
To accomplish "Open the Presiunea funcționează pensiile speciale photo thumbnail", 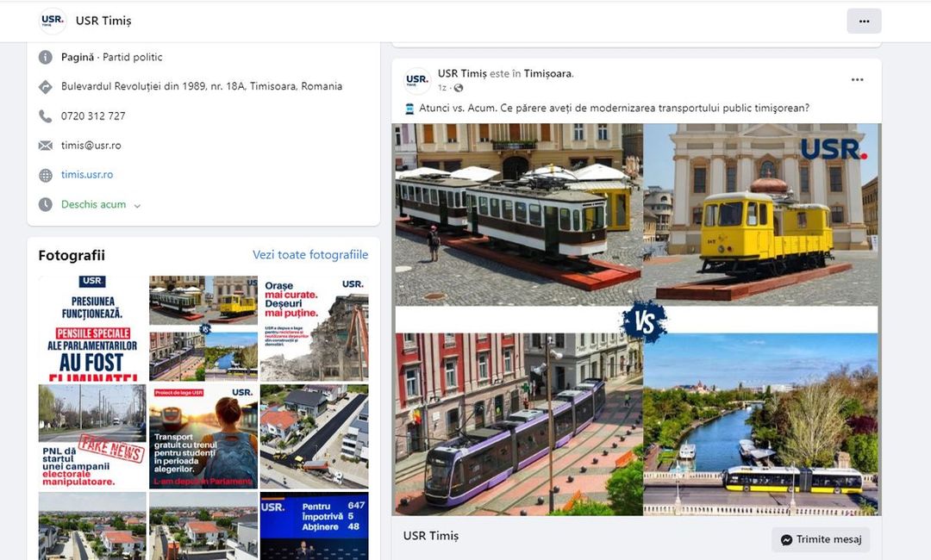I will coord(92,328).
